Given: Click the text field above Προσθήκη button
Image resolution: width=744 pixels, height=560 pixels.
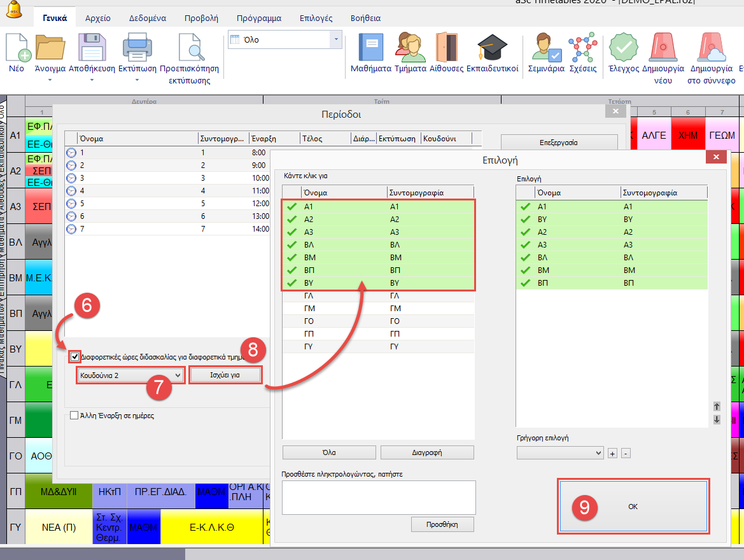Looking at the screenshot, I should point(379,497).
